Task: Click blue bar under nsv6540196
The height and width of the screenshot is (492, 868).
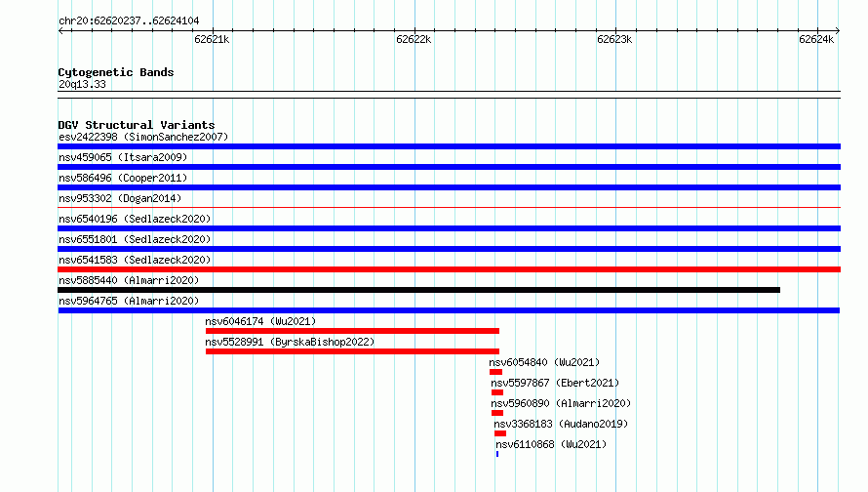Action: (449, 228)
